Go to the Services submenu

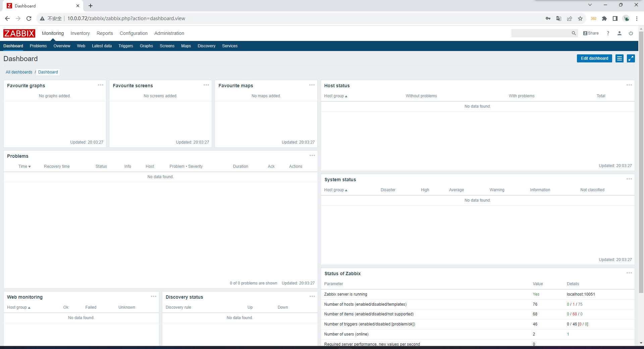coord(230,46)
